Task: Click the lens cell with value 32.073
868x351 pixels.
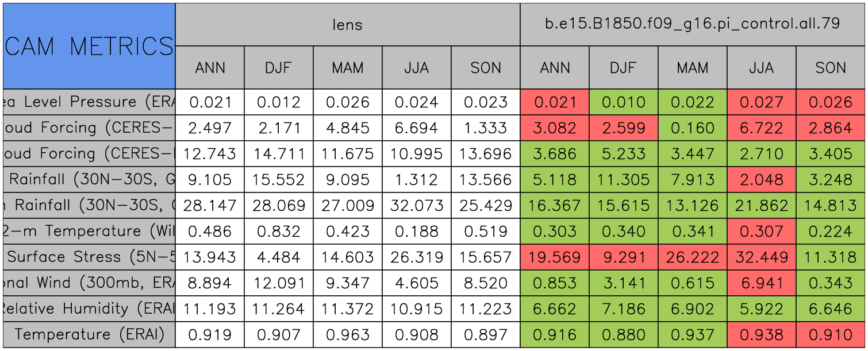Action: pos(416,205)
